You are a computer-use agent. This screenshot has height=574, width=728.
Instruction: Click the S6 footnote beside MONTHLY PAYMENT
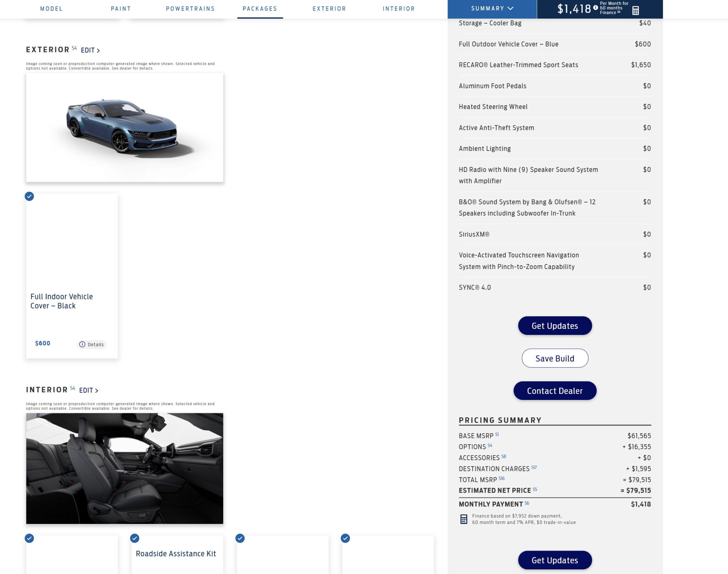(x=526, y=502)
